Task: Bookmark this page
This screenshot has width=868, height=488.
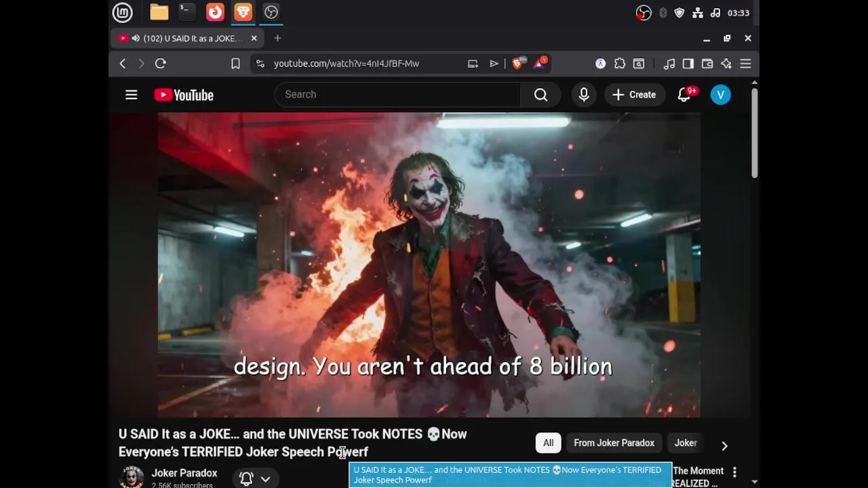Action: click(235, 64)
